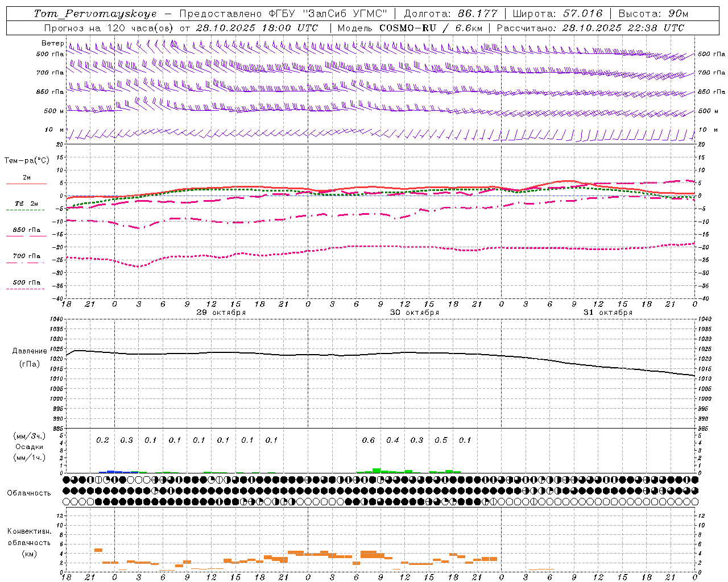Click '10 м' wind level label on left
This screenshot has height=582, width=728.
54,130
